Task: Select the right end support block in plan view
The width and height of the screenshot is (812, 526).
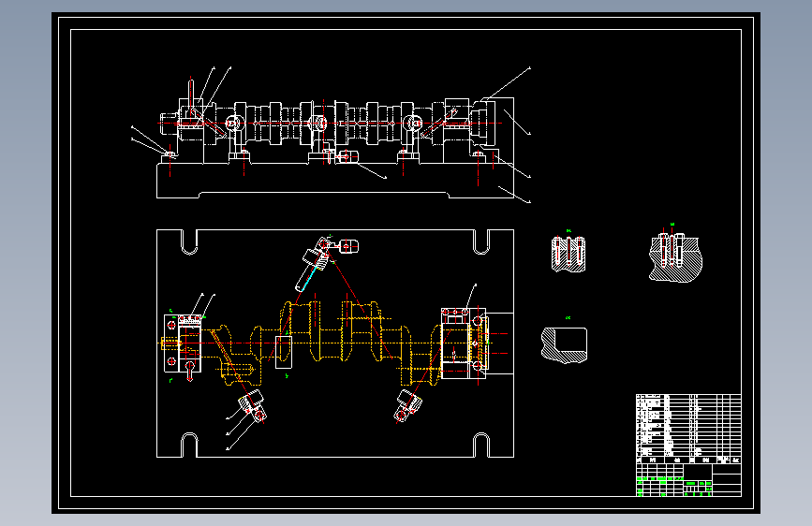Action: click(465, 343)
